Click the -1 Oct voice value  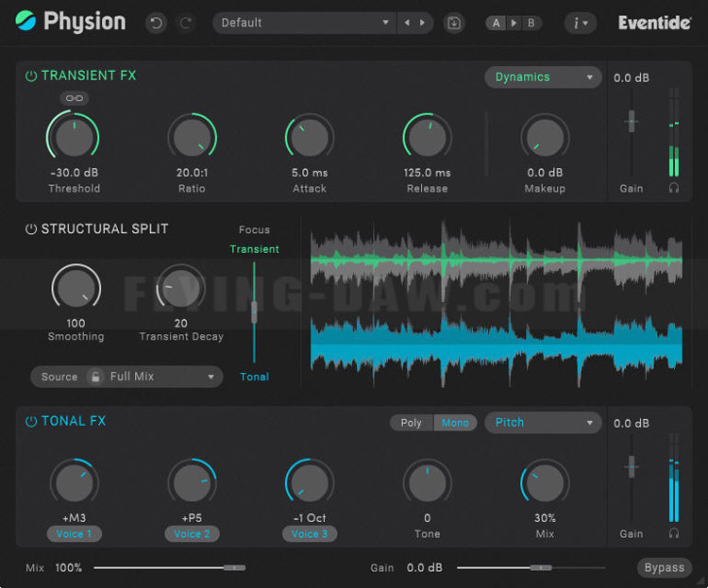pyautogui.click(x=310, y=518)
